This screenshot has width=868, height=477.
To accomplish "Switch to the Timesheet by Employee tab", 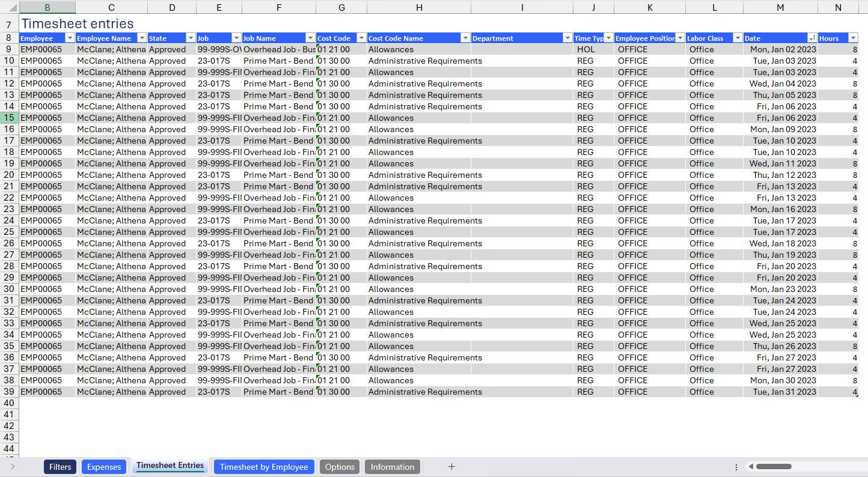I will tap(263, 467).
